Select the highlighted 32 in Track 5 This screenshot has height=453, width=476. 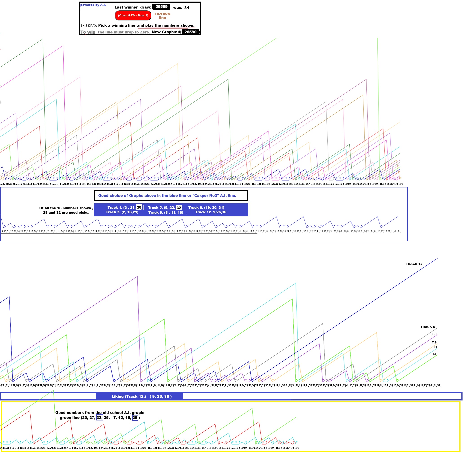(x=179, y=208)
